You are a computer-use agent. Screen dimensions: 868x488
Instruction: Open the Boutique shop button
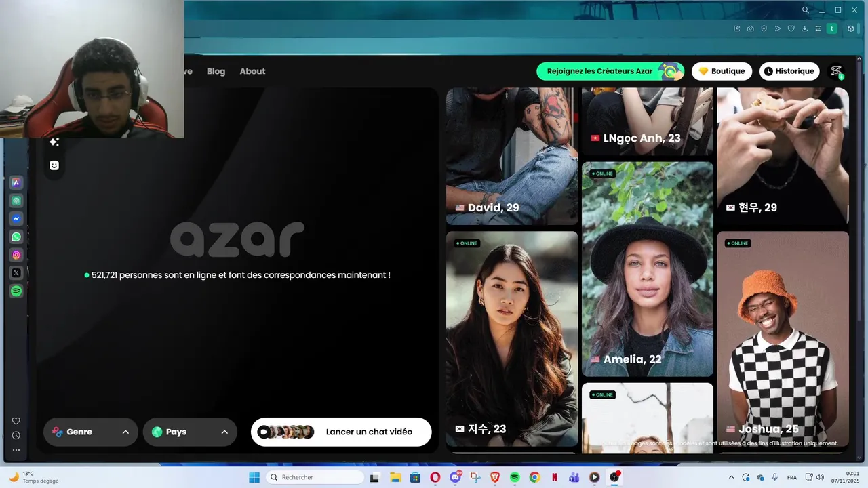pyautogui.click(x=722, y=71)
